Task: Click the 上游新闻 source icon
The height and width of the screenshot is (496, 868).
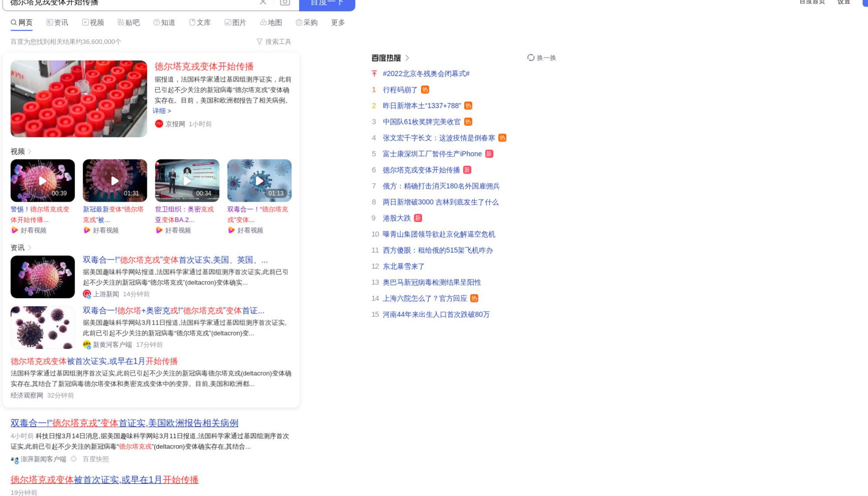Action: [87, 294]
